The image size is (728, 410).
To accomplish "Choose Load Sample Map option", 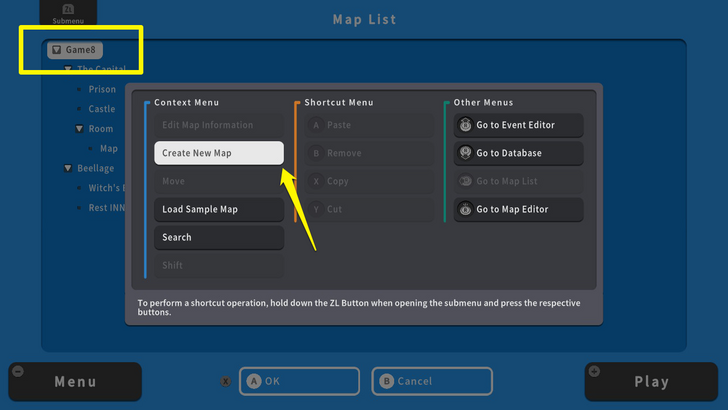I will [x=219, y=209].
